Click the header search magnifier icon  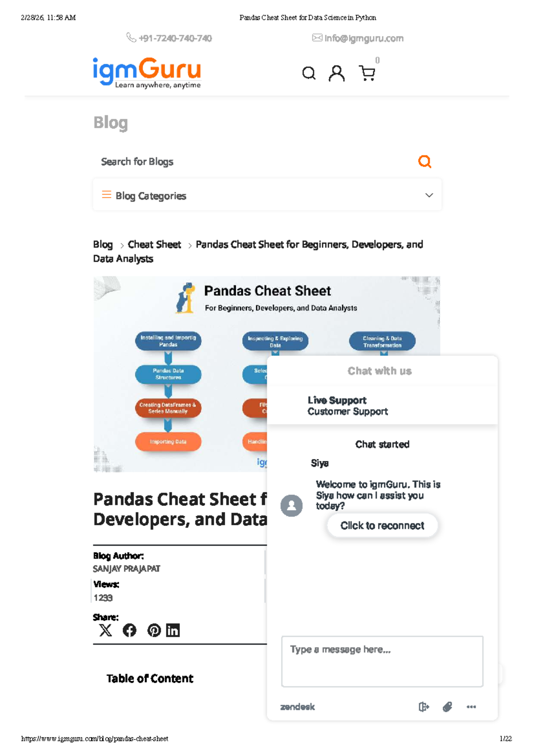click(x=308, y=73)
